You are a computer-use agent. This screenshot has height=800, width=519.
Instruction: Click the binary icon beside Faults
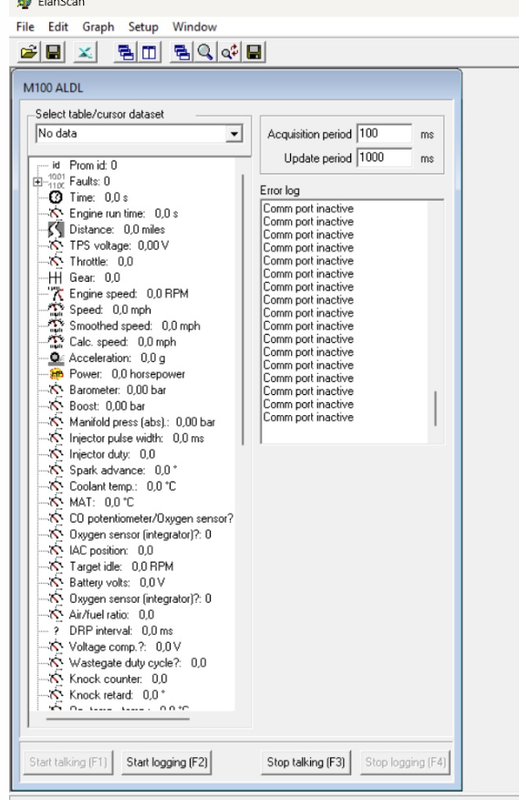tap(56, 181)
